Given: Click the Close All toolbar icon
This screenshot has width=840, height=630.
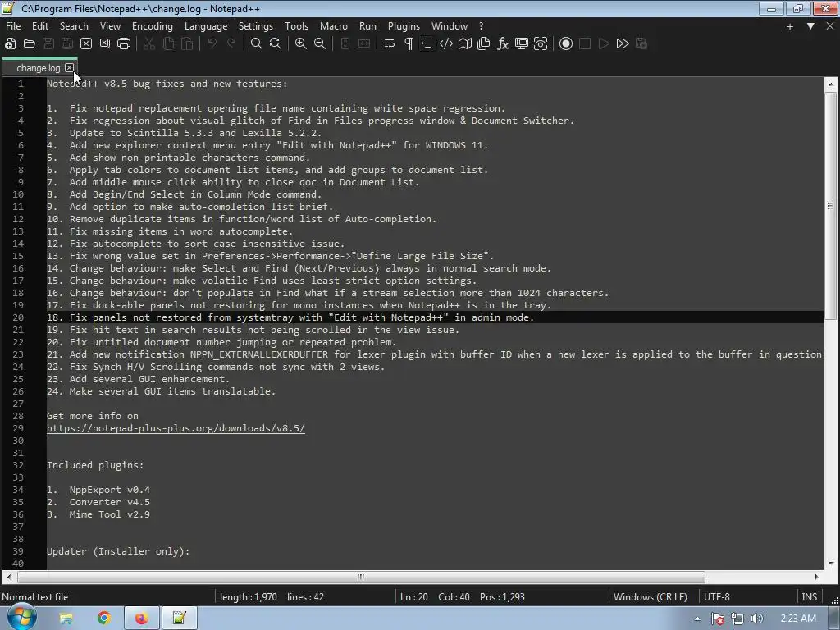Looking at the screenshot, I should (105, 44).
